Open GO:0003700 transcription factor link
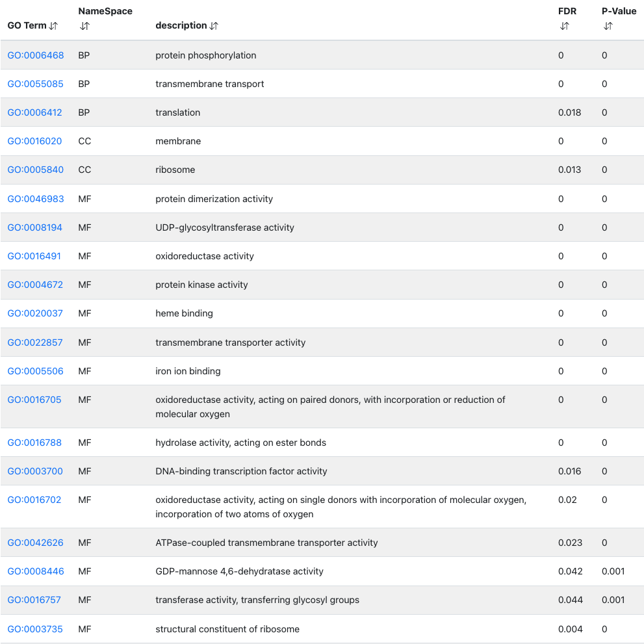 click(35, 471)
